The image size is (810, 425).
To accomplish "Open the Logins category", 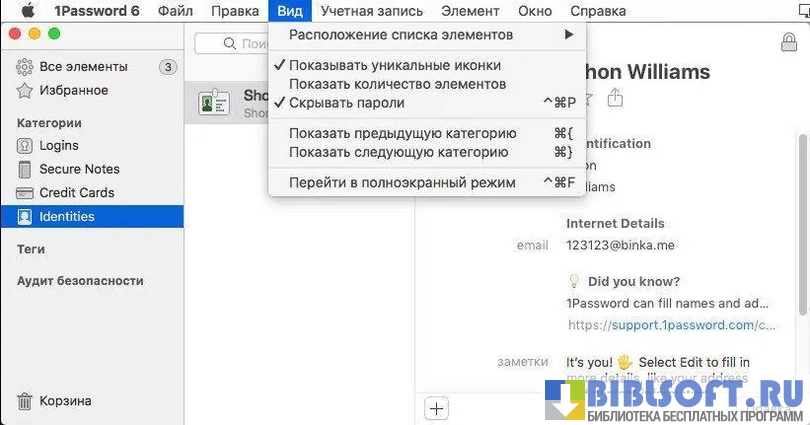I will click(58, 145).
